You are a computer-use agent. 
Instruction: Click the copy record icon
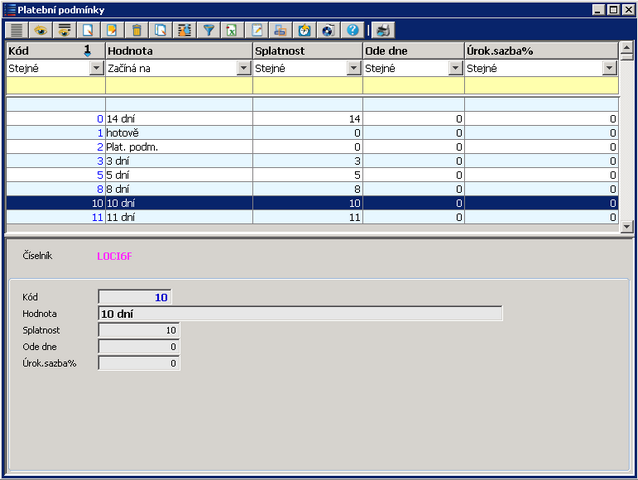coord(160,30)
